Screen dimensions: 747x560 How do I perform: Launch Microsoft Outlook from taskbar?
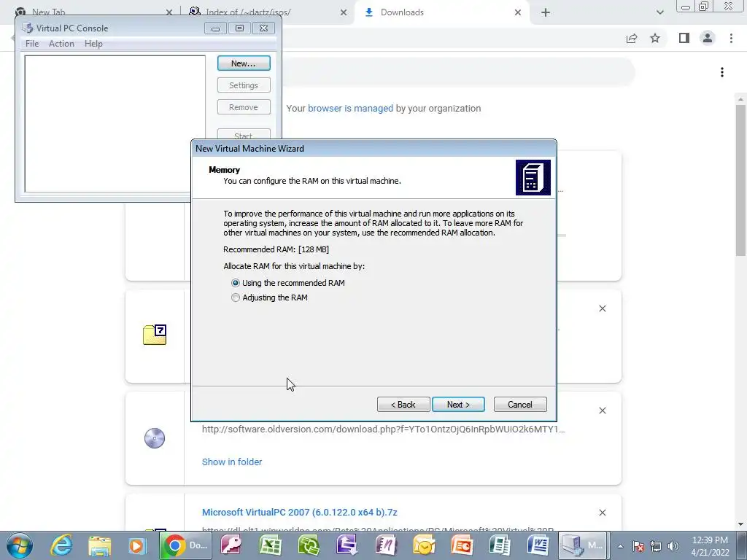pos(424,545)
